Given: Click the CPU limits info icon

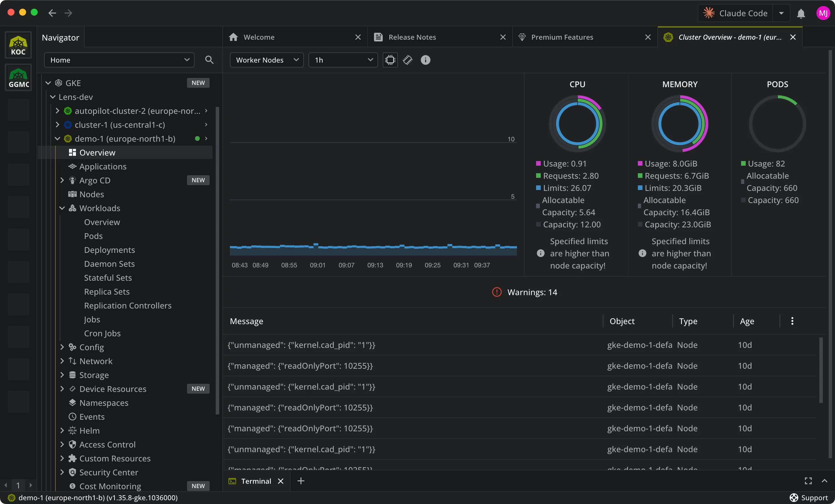Looking at the screenshot, I should [x=540, y=253].
